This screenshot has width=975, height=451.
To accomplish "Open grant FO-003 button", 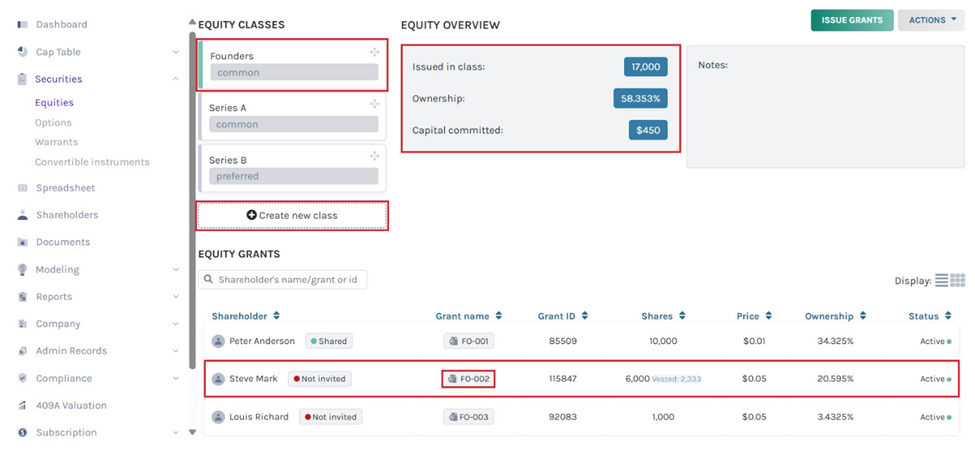I will pos(469,417).
